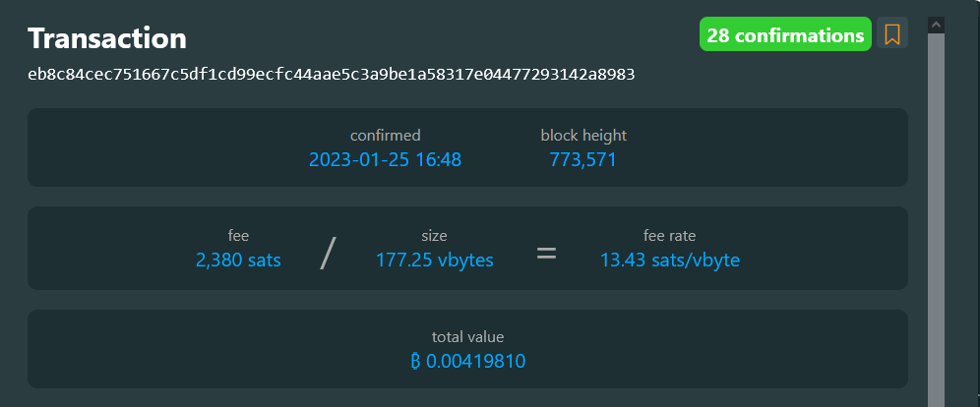
Task: Open the confirmed date 2023-01-25 16:48
Action: pos(385,160)
